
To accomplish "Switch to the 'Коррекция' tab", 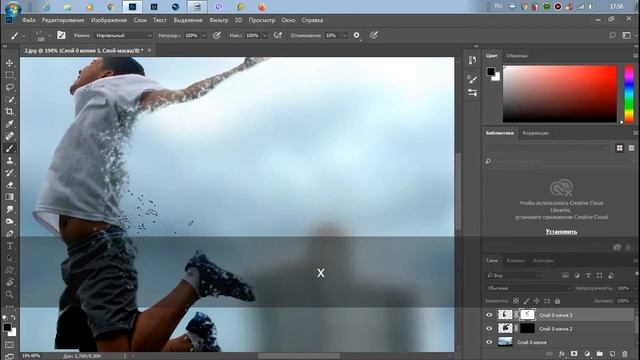I will click(x=536, y=133).
